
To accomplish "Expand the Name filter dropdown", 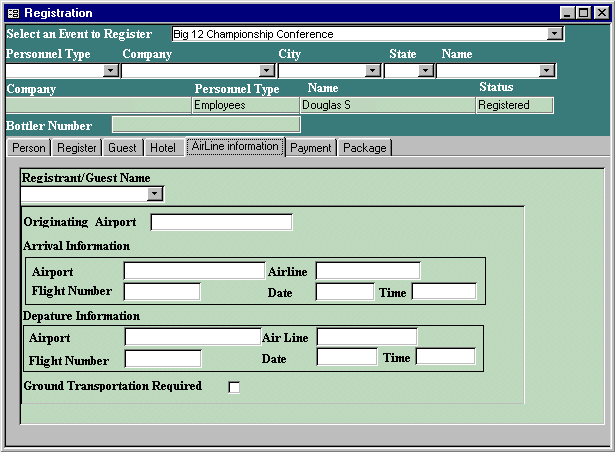I will tap(546, 71).
